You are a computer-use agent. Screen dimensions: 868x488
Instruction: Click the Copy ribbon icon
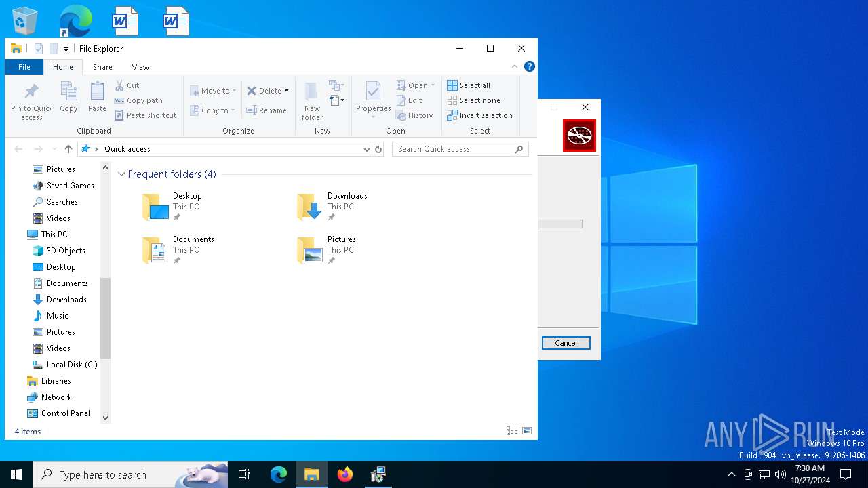click(68, 97)
